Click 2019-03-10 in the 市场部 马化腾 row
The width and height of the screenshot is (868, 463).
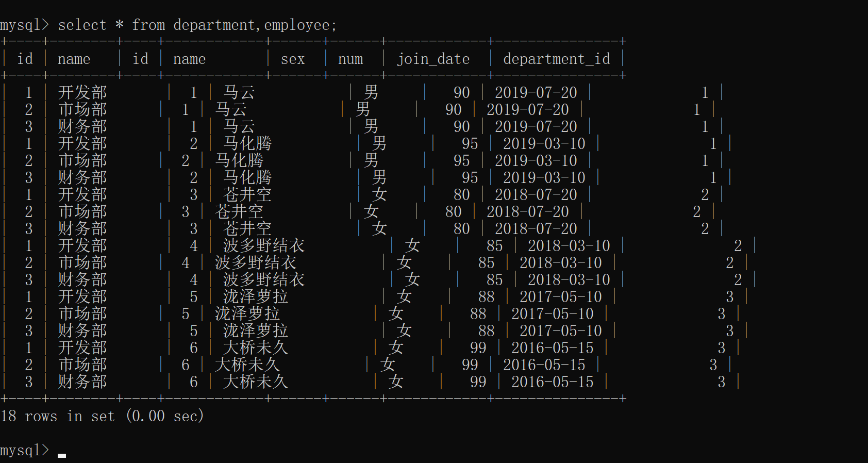pyautogui.click(x=536, y=160)
